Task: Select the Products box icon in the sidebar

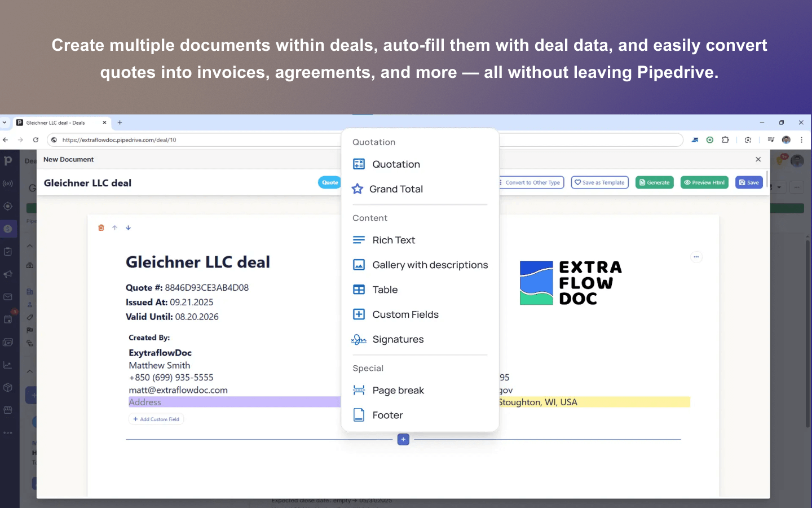Action: click(8, 387)
